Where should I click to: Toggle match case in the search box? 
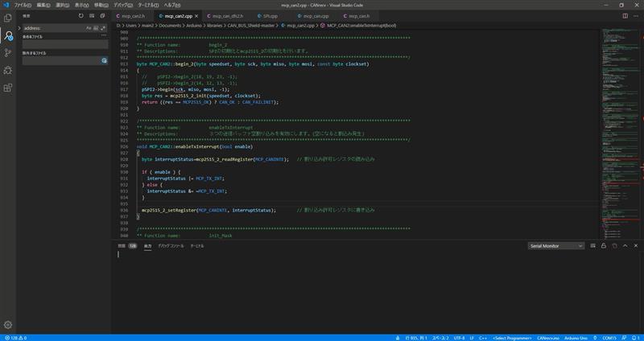pos(89,28)
